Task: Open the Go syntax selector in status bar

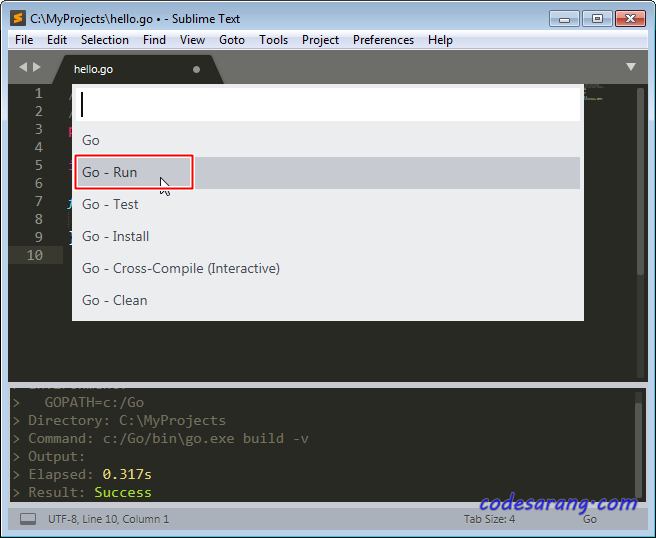Action: click(589, 519)
